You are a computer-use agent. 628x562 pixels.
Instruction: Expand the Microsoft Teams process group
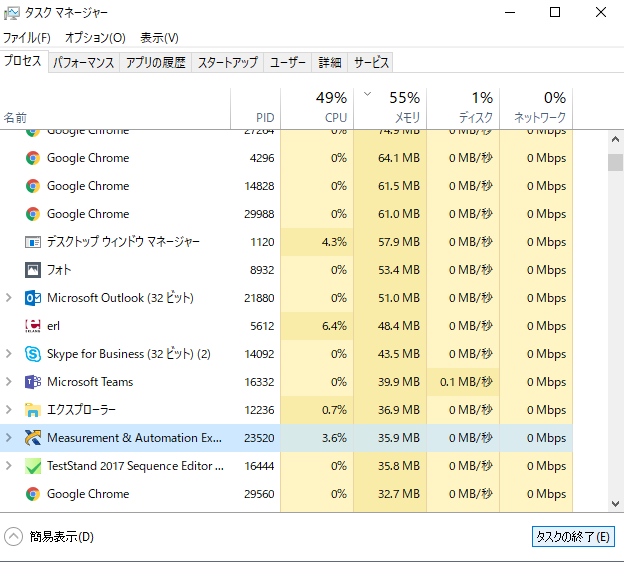tap(9, 382)
